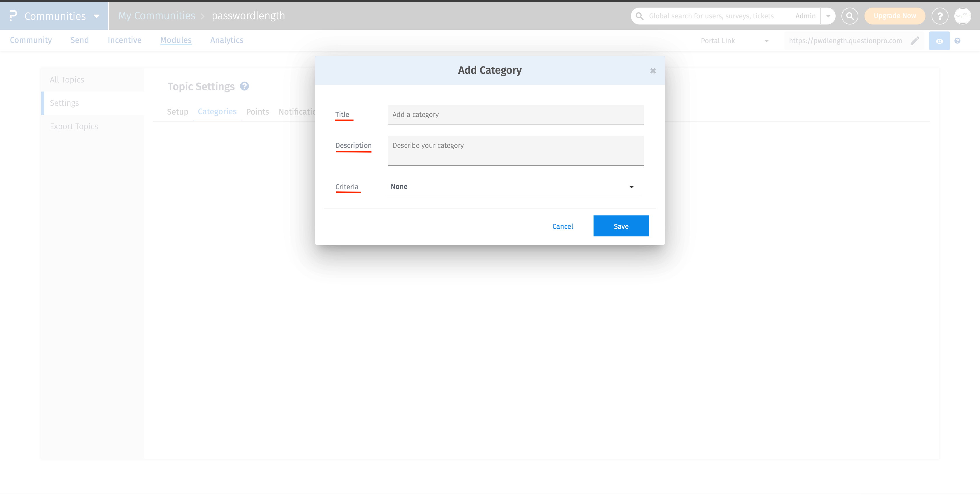
Task: Cancel the Add Category dialog
Action: [563, 226]
